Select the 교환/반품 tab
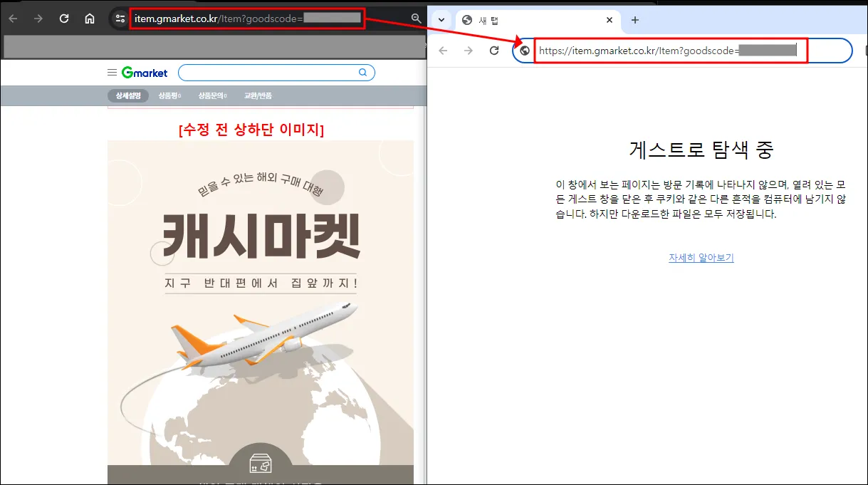 point(258,95)
